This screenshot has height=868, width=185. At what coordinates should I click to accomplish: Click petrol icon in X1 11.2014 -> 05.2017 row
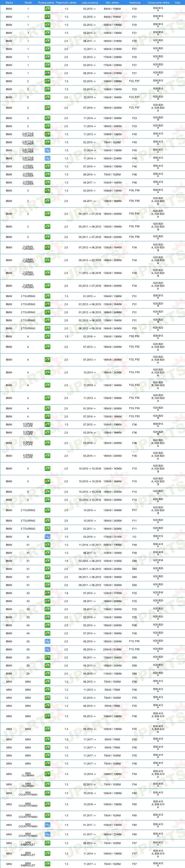[48, 545]
